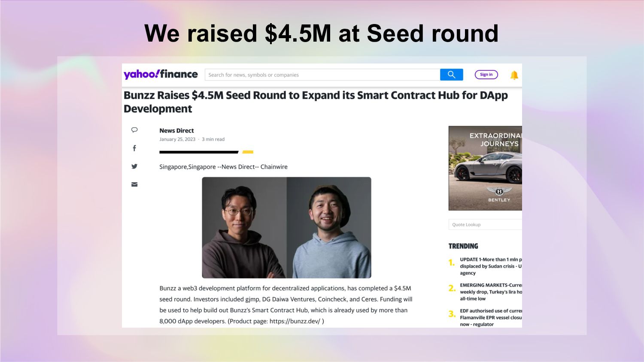Share the article on Facebook

click(134, 148)
